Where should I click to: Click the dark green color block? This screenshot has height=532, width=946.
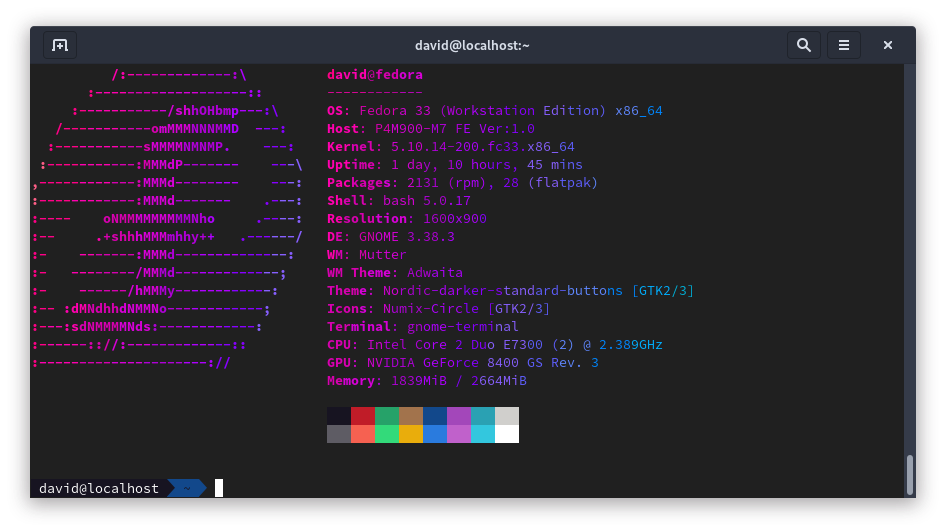pos(387,416)
